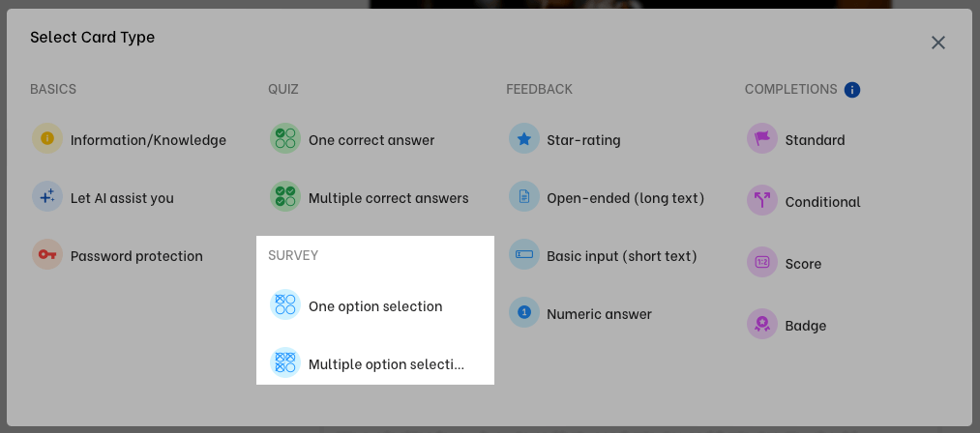Click the Numeric answer text label

tap(599, 314)
